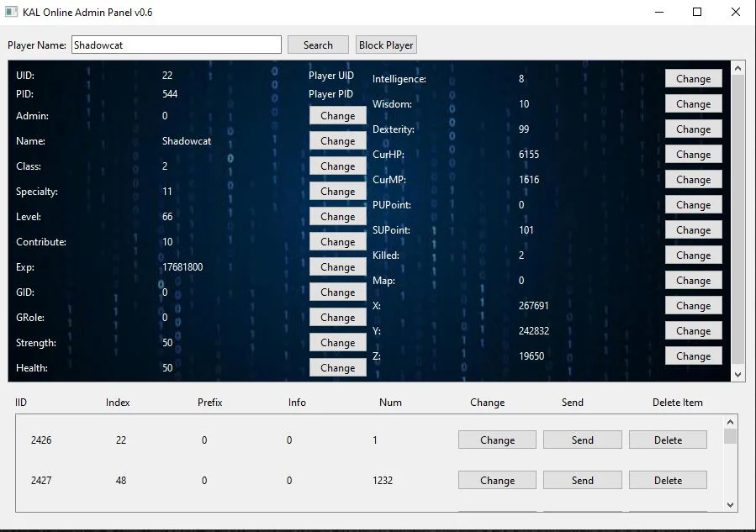Click the Search button
Screen dimensions: 756x532
[x=318, y=45]
